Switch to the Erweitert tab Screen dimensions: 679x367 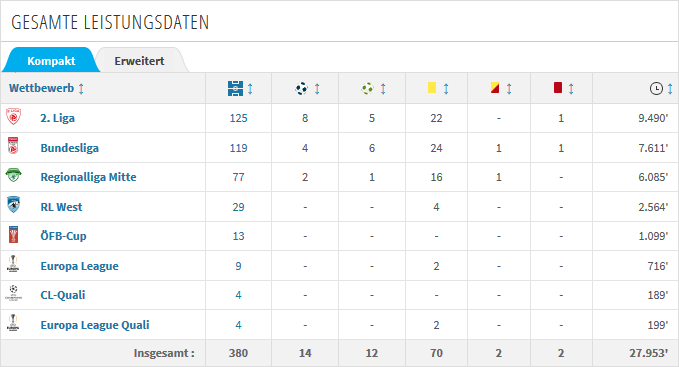tap(139, 61)
